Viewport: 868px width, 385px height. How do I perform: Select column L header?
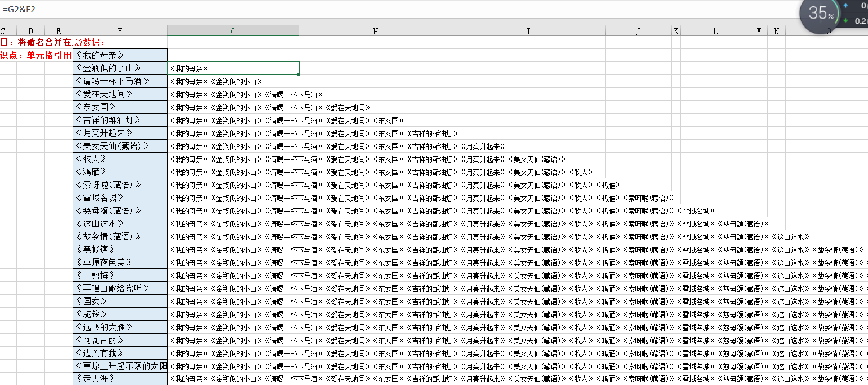715,32
